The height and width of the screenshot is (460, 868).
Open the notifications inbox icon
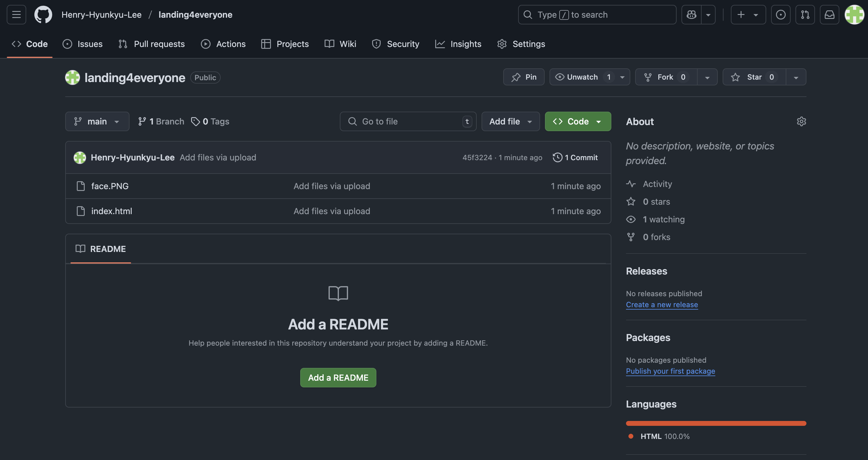[829, 15]
